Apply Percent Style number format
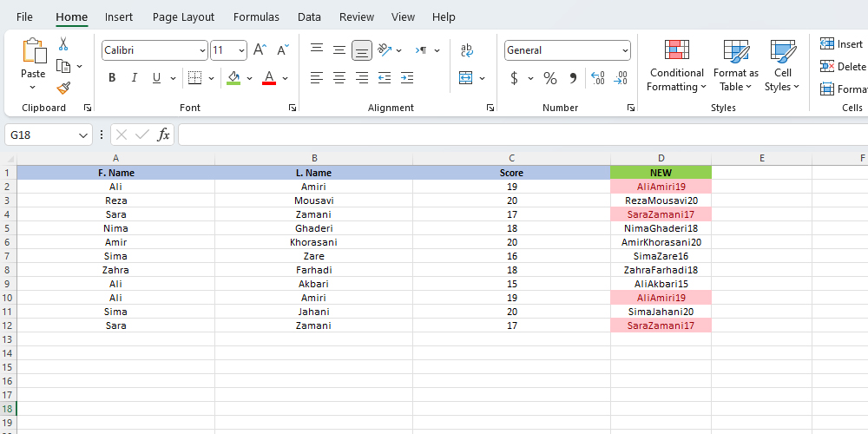Screen dimensions: 868x434 coord(550,78)
